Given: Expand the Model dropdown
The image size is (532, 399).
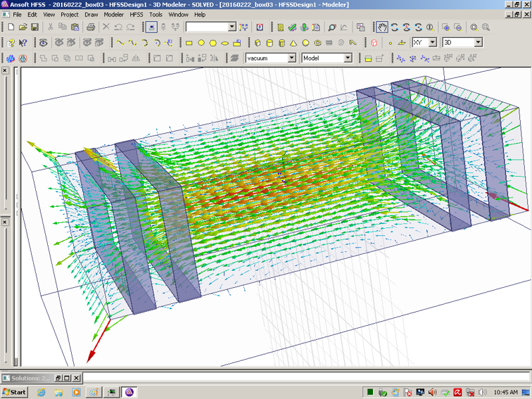Looking at the screenshot, I should [x=347, y=59].
